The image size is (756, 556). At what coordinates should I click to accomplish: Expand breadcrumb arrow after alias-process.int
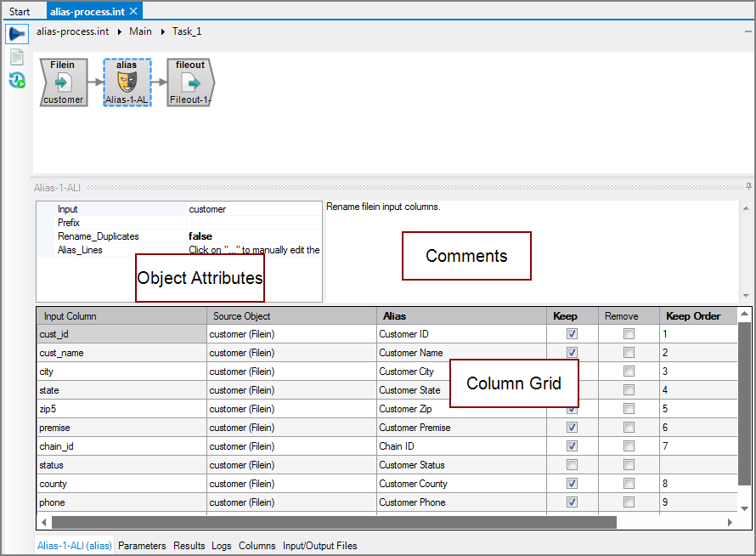point(120,31)
